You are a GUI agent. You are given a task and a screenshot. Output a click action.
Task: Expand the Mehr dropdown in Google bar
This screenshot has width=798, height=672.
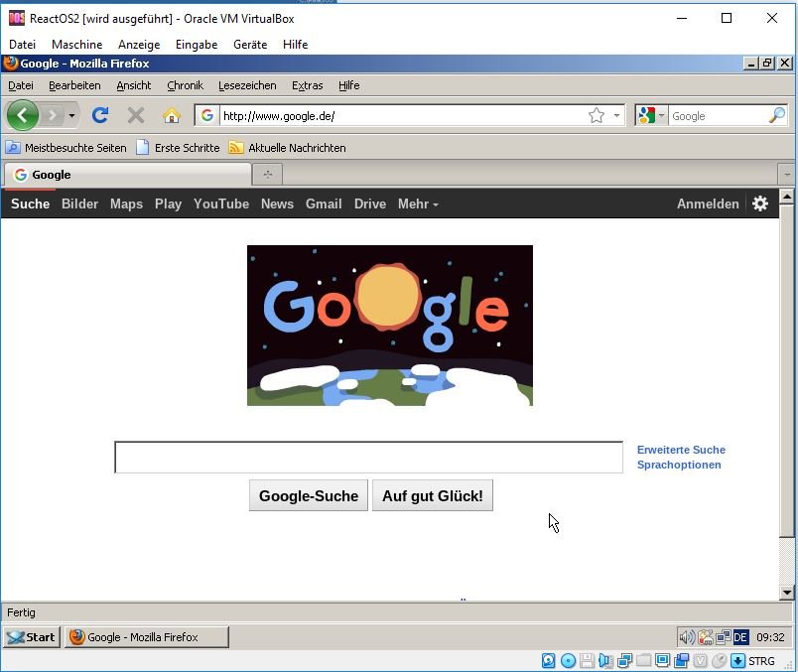418,203
